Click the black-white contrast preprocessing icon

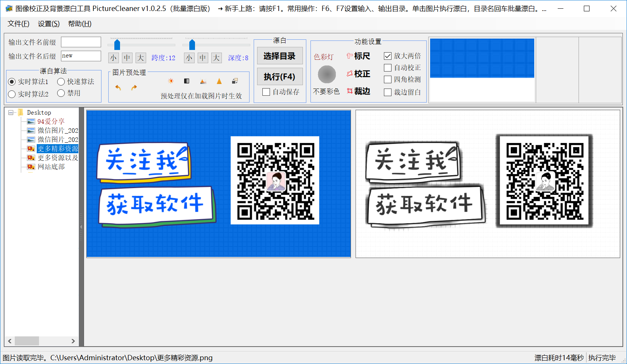point(187,81)
